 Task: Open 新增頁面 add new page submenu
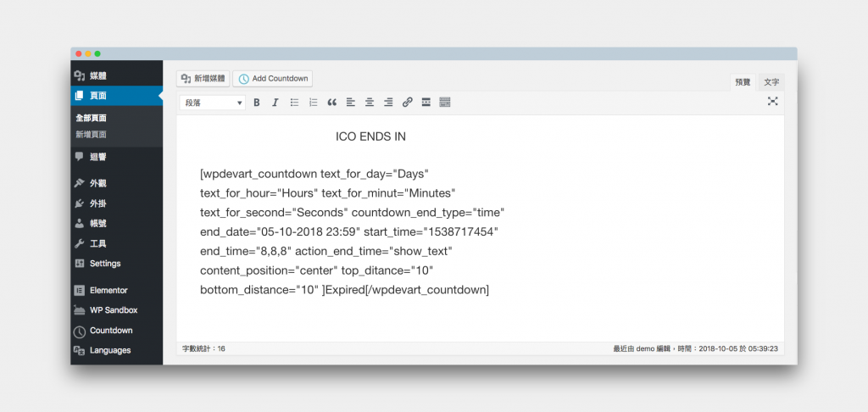92,134
